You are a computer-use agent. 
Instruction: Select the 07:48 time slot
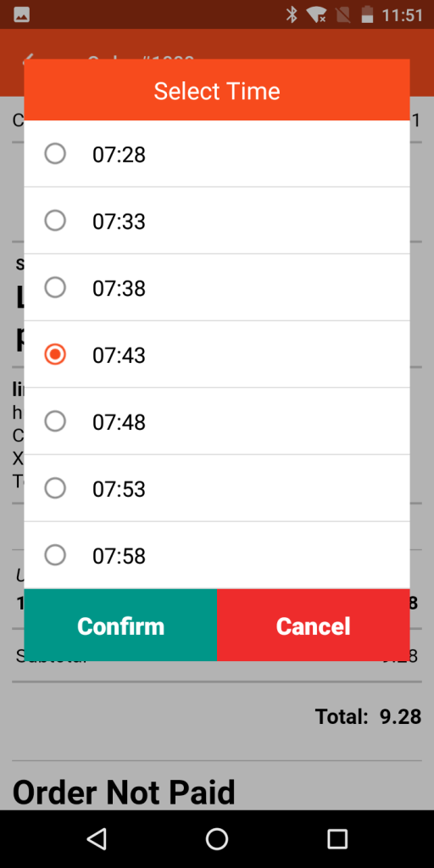point(217,421)
